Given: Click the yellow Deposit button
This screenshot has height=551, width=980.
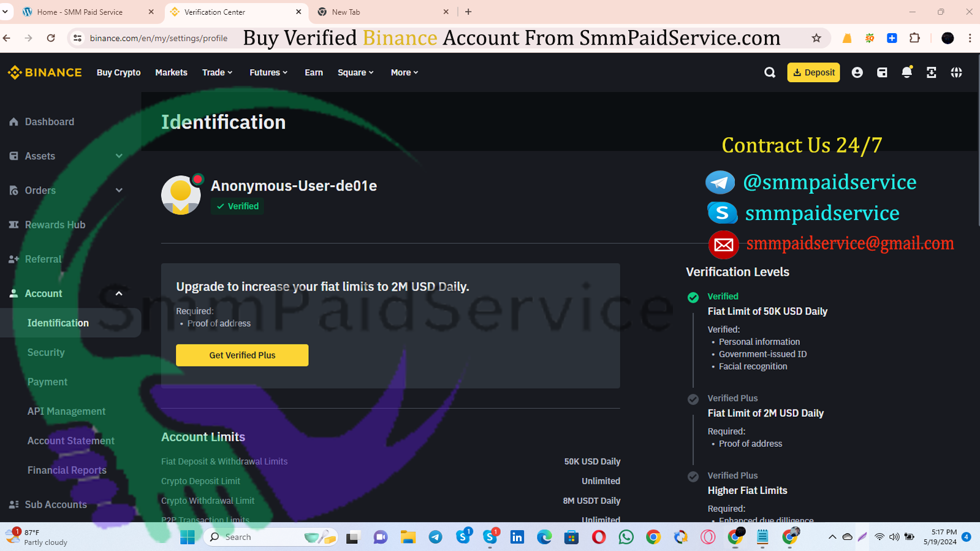Looking at the screenshot, I should 813,72.
